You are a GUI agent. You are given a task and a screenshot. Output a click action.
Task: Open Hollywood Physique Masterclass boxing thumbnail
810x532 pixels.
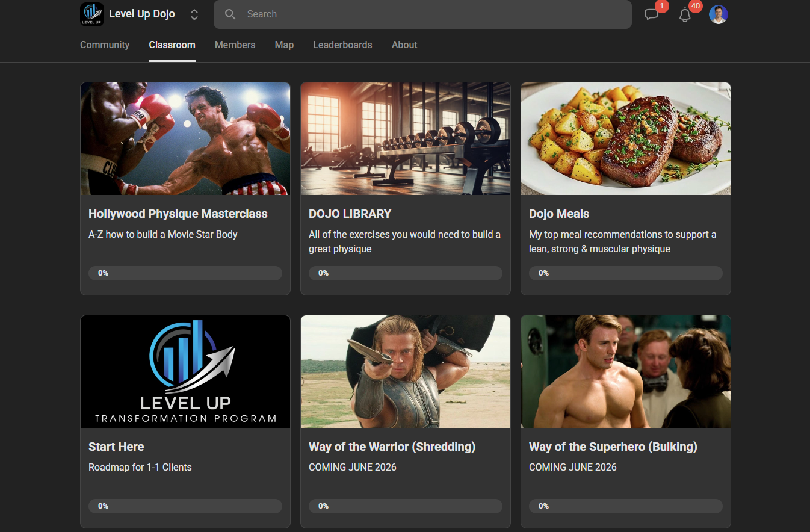(x=185, y=138)
